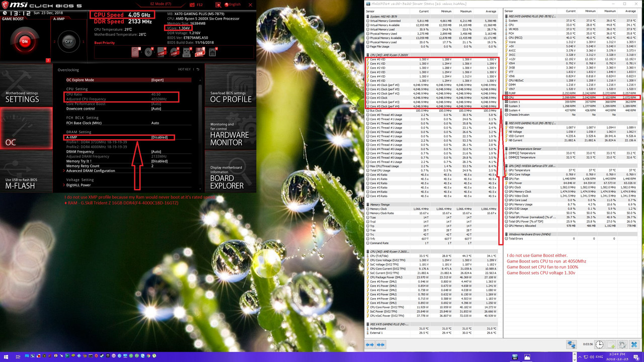Viewport: 644px width, 362px height.
Task: Click the taskbar clock 10:49 PM
Action: [617, 357]
